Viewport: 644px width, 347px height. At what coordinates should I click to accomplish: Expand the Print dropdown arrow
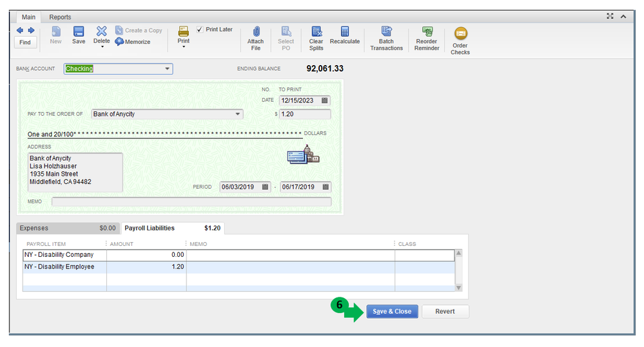point(184,47)
